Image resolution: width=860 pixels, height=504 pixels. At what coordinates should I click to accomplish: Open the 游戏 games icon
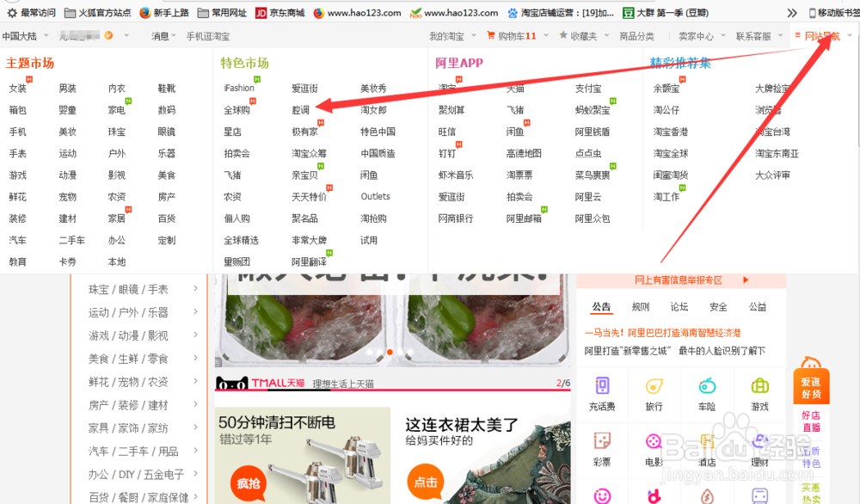759,395
